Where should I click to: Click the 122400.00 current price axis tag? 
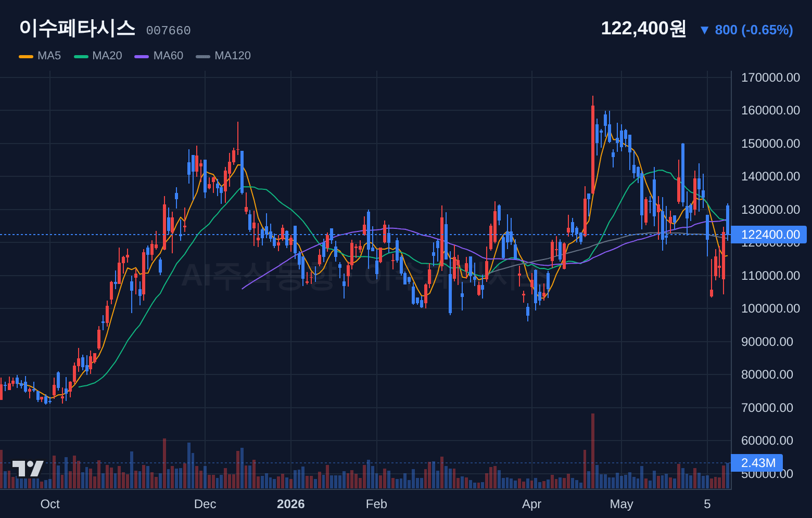[769, 235]
